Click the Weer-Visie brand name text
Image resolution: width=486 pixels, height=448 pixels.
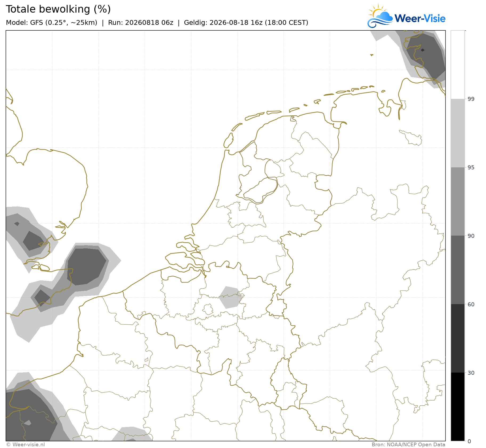pyautogui.click(x=420, y=18)
